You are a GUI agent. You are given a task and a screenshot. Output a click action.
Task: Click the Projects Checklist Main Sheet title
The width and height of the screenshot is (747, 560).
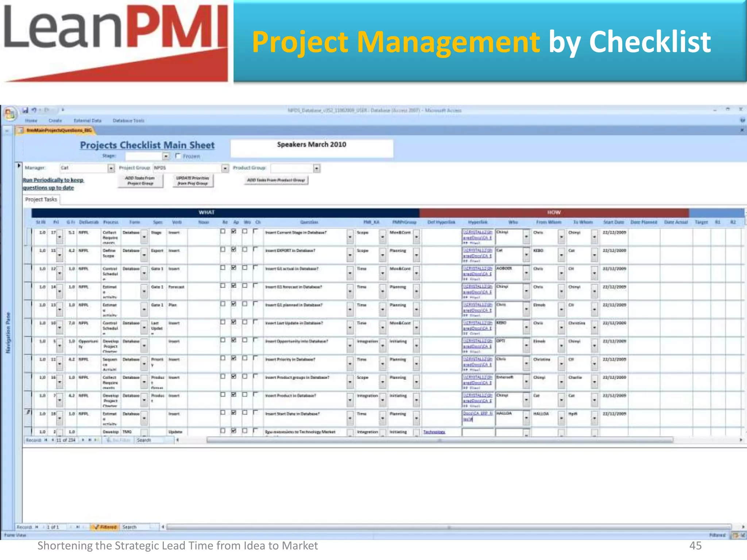(x=147, y=145)
